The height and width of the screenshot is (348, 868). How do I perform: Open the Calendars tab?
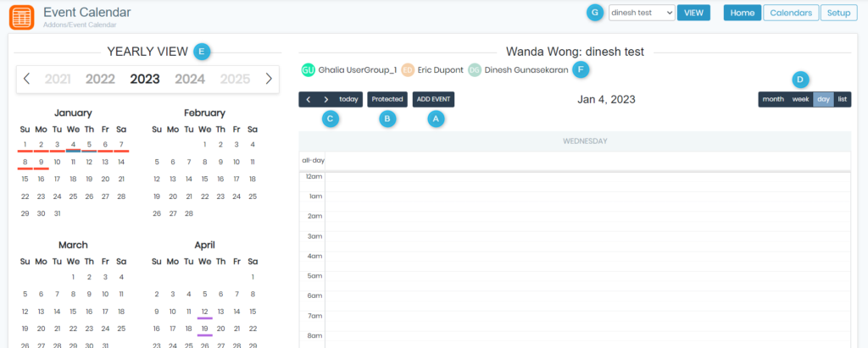pyautogui.click(x=791, y=12)
